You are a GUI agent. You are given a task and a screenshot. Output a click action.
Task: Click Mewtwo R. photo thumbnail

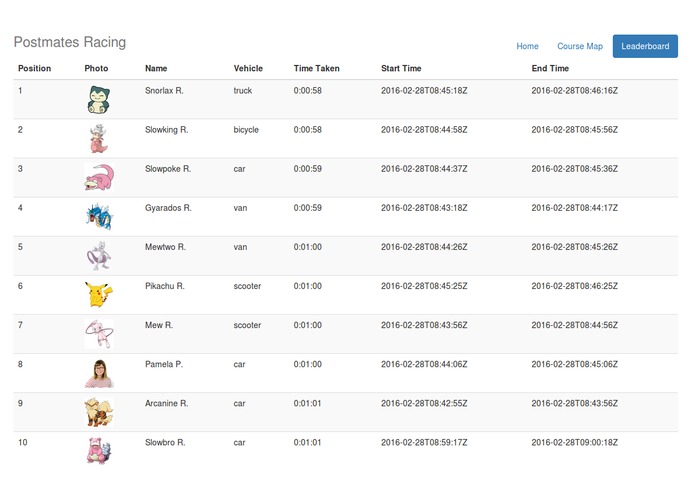[99, 256]
